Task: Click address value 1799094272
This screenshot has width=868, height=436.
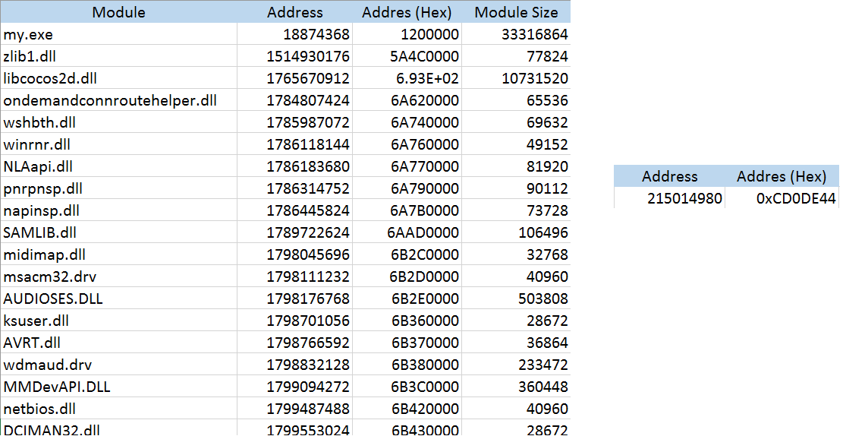Action: tap(294, 387)
